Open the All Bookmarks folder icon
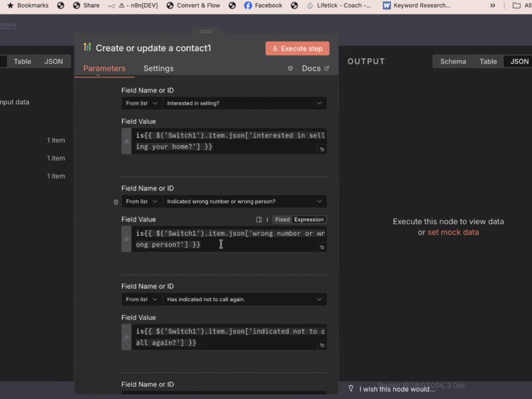532x399 pixels. pyautogui.click(x=517, y=5)
